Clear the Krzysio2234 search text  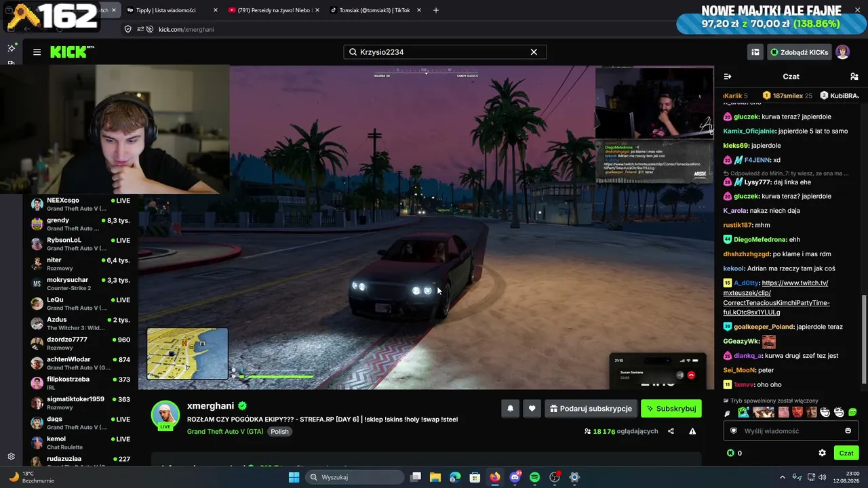[534, 52]
